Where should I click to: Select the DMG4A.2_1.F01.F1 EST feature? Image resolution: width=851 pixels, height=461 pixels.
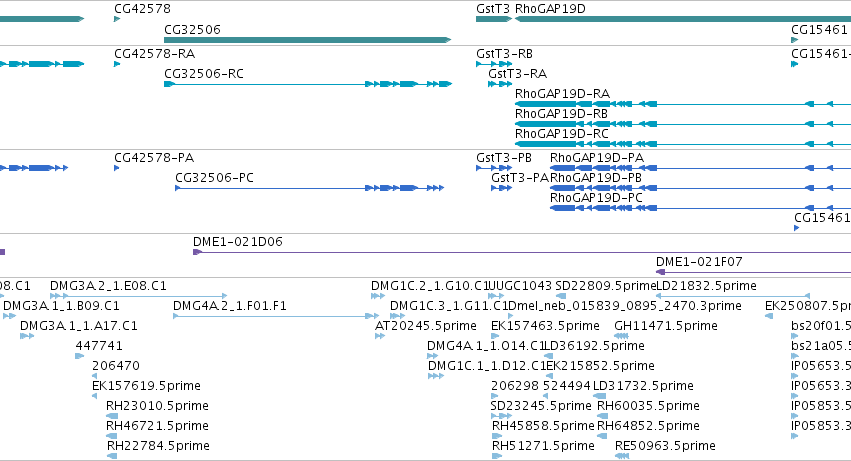[x=276, y=316]
